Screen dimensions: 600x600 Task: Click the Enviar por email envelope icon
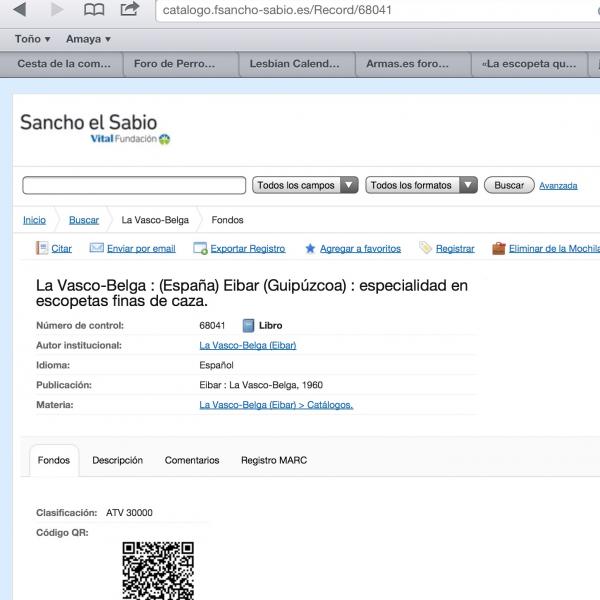(x=97, y=248)
